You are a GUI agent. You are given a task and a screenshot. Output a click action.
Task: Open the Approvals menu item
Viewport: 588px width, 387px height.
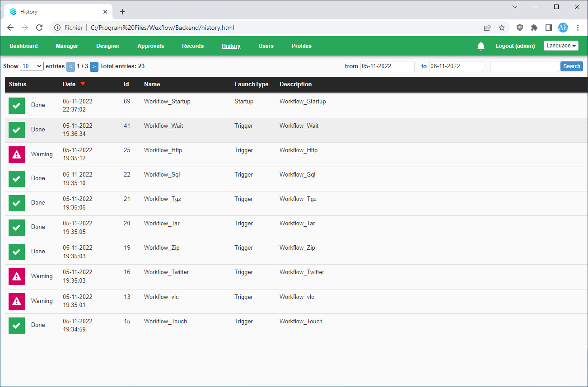[151, 46]
